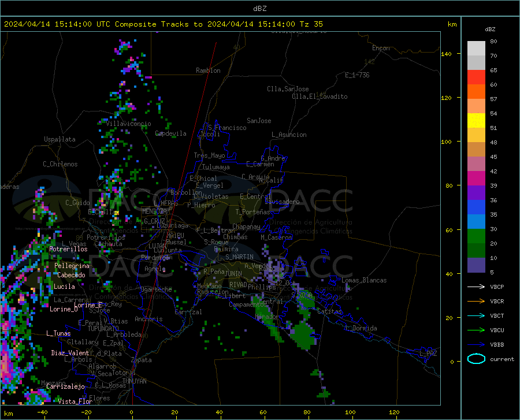Image resolution: width=520 pixels, height=420 pixels.
Task: Click the -40 tick on horizontal axis
Action: [x=42, y=412]
